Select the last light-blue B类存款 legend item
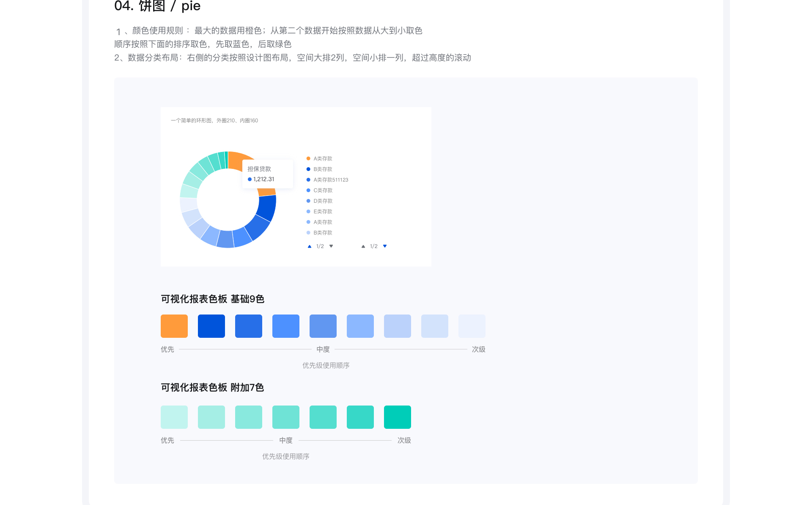 [x=322, y=233]
